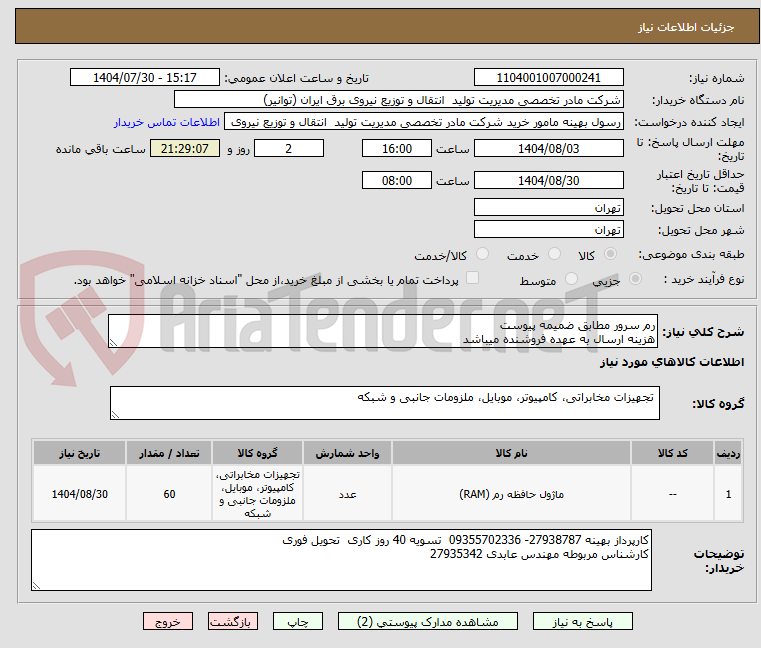Click the buyer organization name field
This screenshot has width=761, height=648.
398,100
